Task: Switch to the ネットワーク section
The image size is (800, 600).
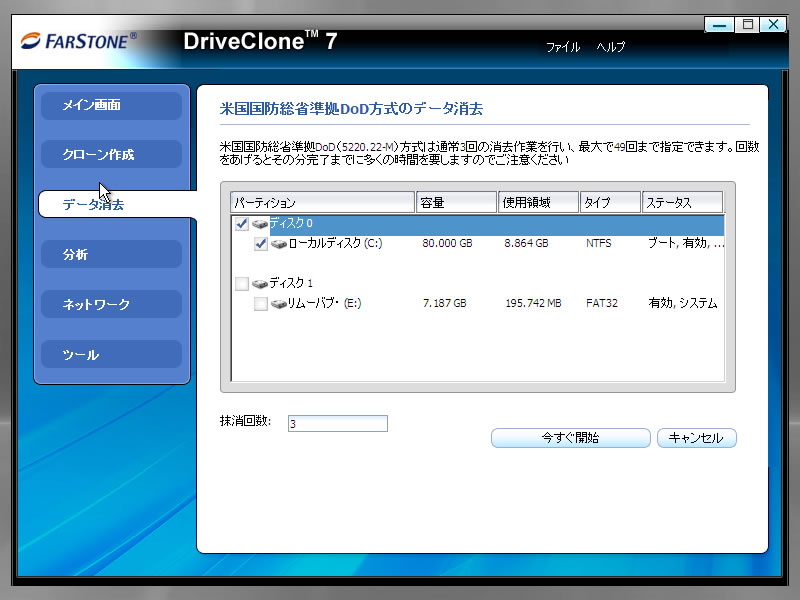Action: point(111,304)
